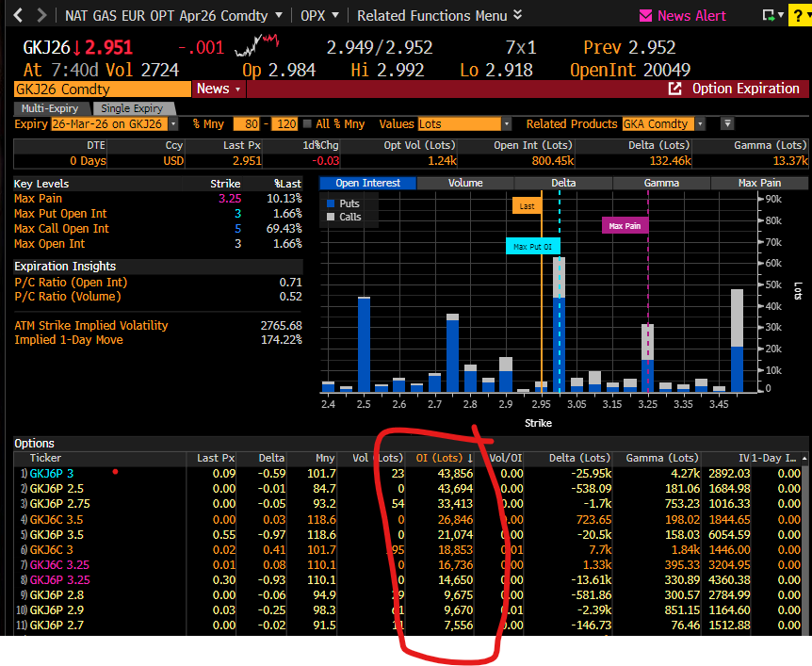Click the options table scrollbar up arrow
This screenshot has height=666, width=812.
click(804, 459)
